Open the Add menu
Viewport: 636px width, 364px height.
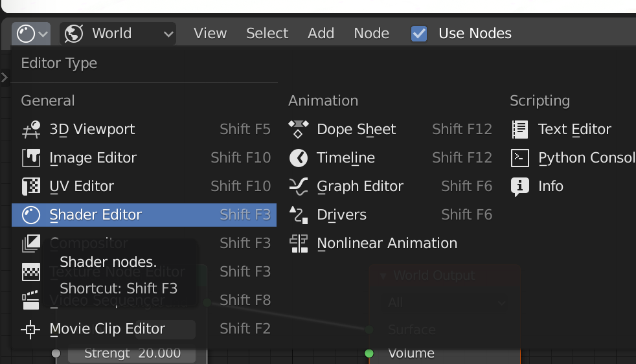[321, 33]
